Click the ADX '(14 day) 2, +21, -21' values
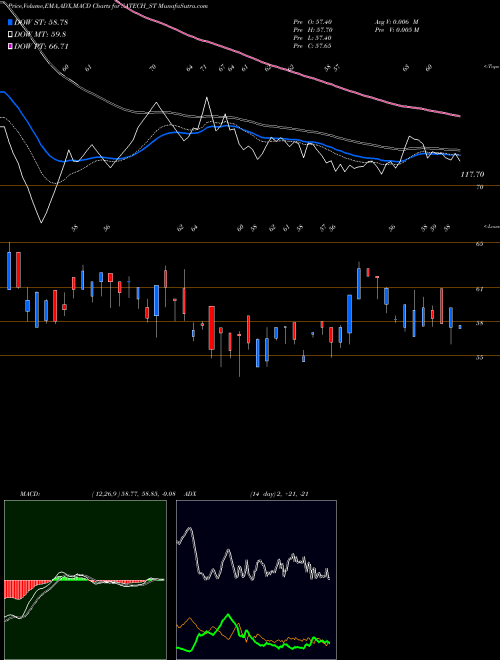The image size is (500, 660). pos(279,494)
